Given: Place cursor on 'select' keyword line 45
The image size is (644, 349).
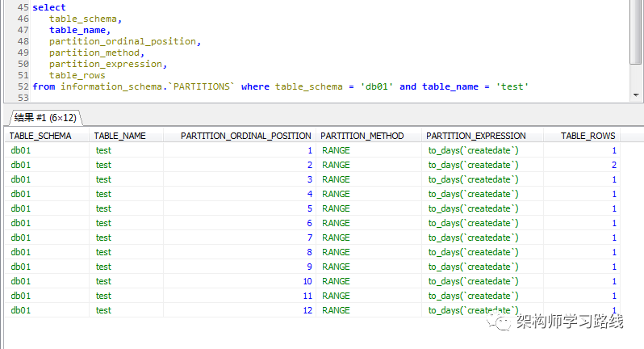Looking at the screenshot, I should pos(49,7).
